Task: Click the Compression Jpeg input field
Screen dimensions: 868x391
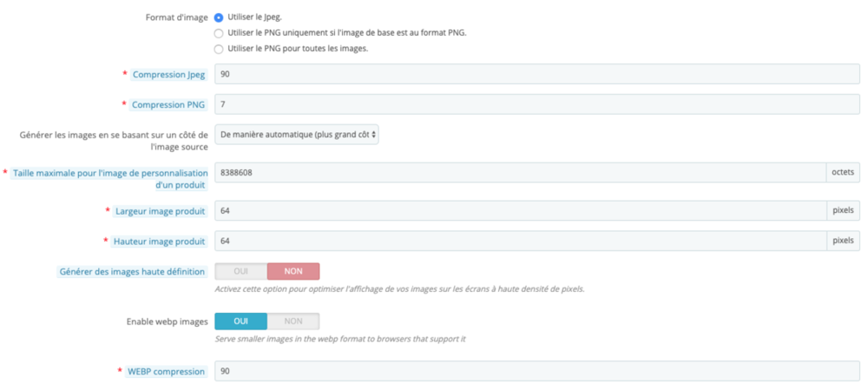Action: click(536, 74)
